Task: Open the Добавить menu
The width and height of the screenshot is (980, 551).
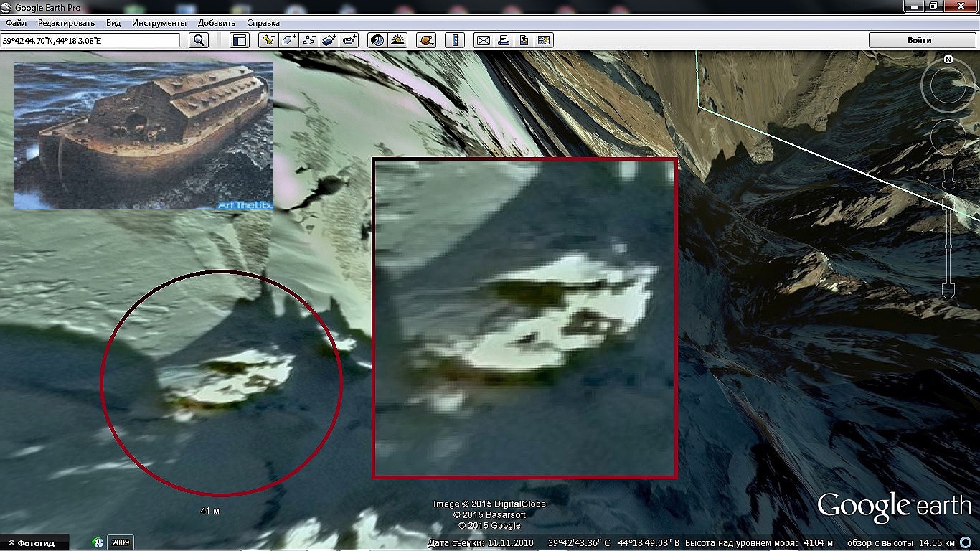Action: tap(217, 23)
